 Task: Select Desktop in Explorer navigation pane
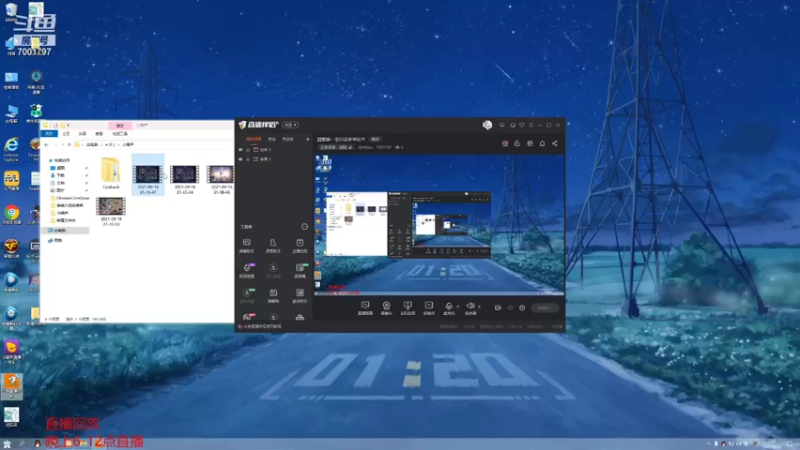(x=58, y=168)
